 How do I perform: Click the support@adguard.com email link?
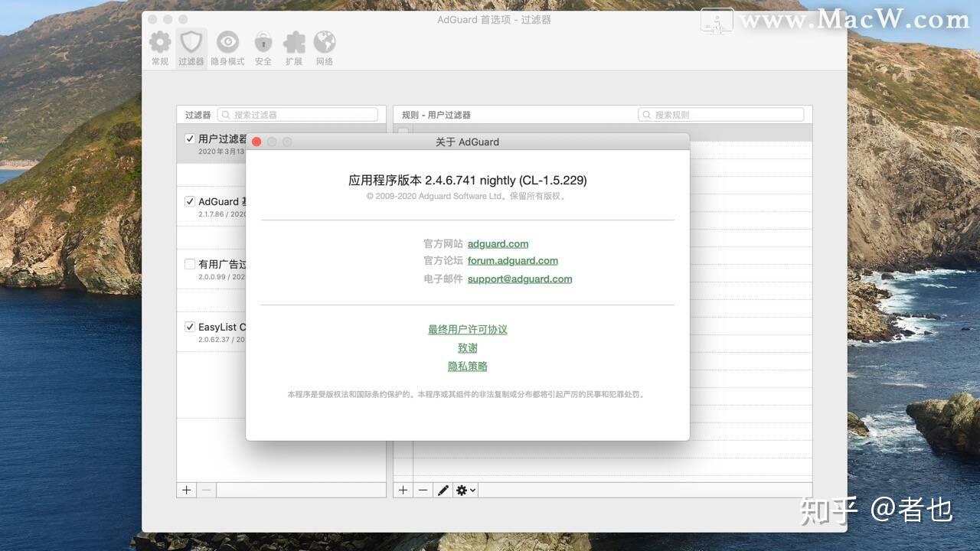[520, 279]
